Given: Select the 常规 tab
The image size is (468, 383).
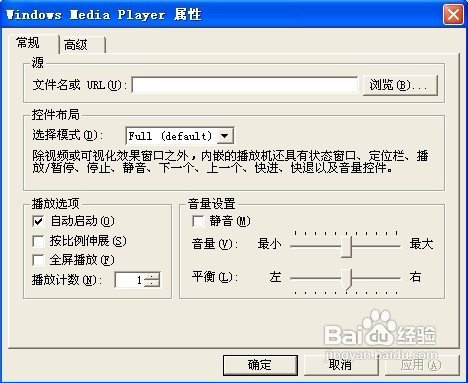Looking at the screenshot, I should click(34, 43).
